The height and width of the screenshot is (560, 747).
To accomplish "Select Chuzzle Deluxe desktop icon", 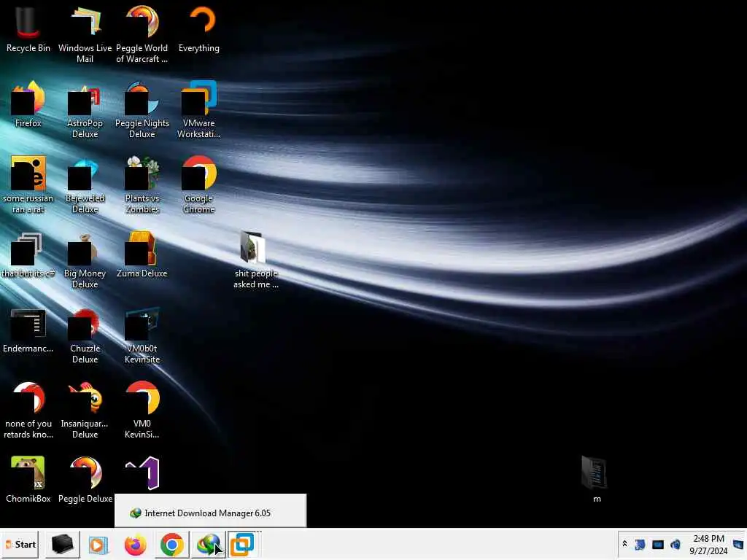I will click(85, 335).
